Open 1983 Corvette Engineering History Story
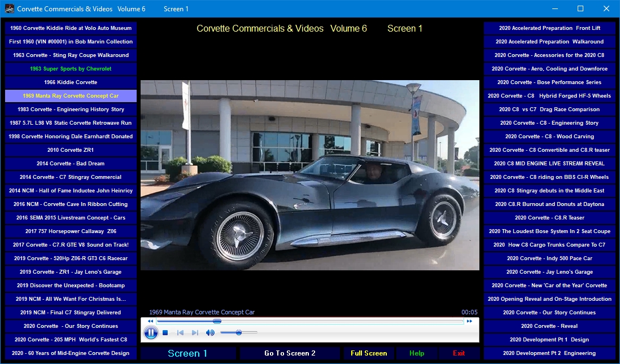The height and width of the screenshot is (364, 620). 71,109
